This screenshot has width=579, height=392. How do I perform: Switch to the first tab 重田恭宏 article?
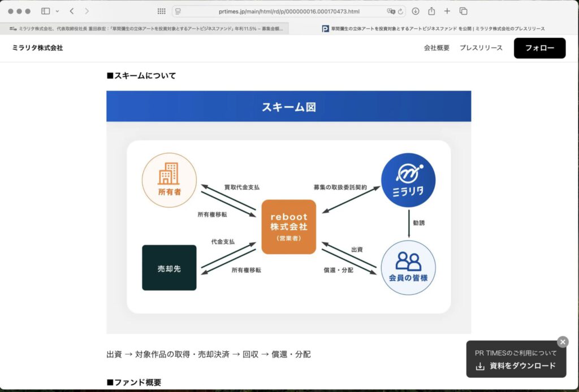(147, 28)
